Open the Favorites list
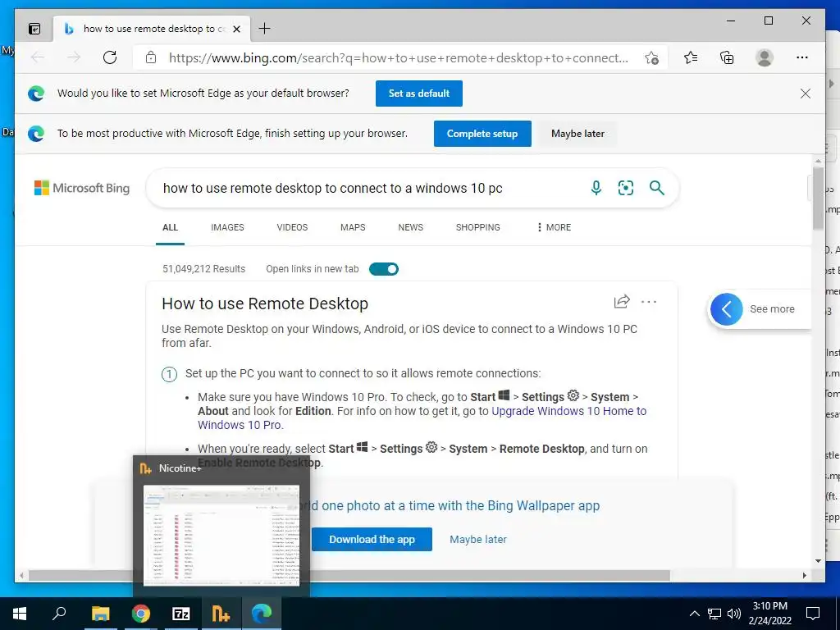 [691, 57]
